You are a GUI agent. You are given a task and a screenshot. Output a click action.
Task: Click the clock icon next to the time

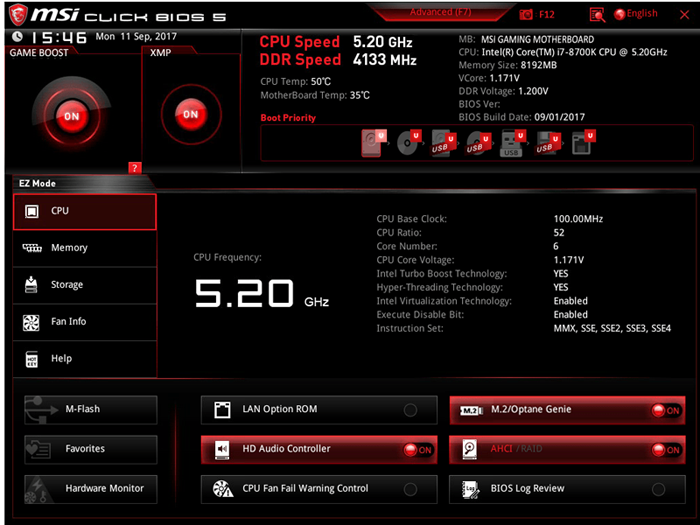click(17, 36)
